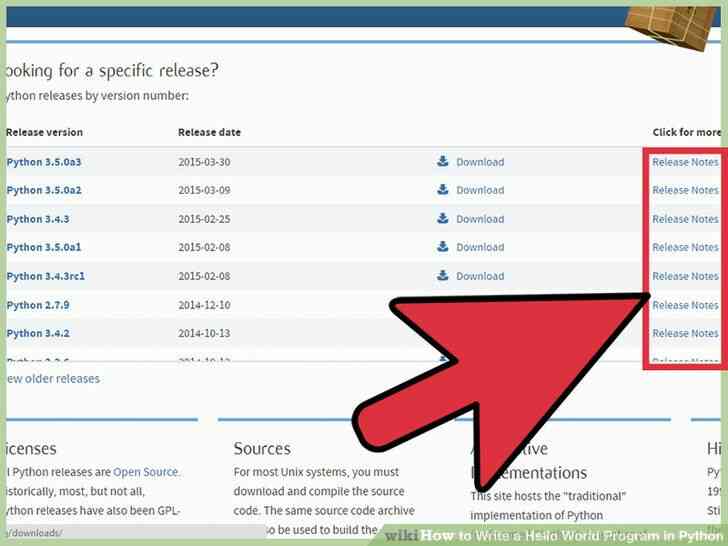
Task: View Release Notes for Python 3.4.2
Action: (685, 333)
